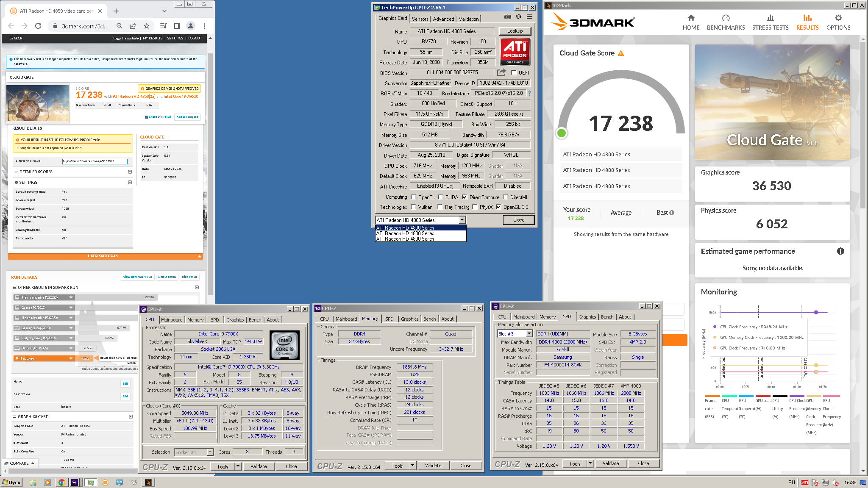Click the Start (Пуск) button
Image resolution: width=868 pixels, height=488 pixels.
coord(11,482)
